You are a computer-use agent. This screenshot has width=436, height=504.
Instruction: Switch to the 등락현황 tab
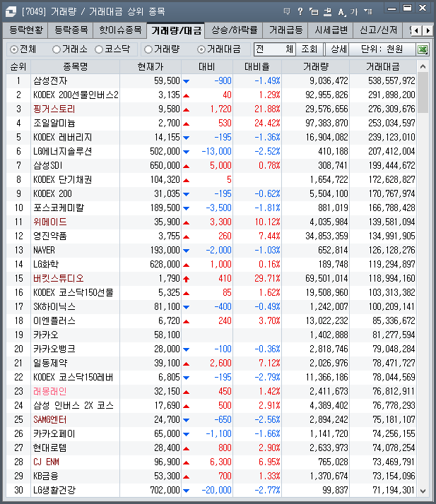point(25,30)
